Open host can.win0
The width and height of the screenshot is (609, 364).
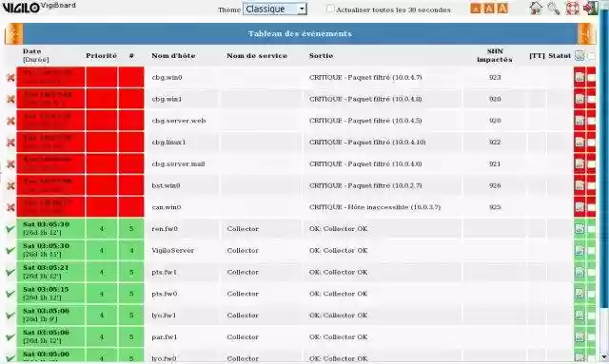click(x=167, y=207)
